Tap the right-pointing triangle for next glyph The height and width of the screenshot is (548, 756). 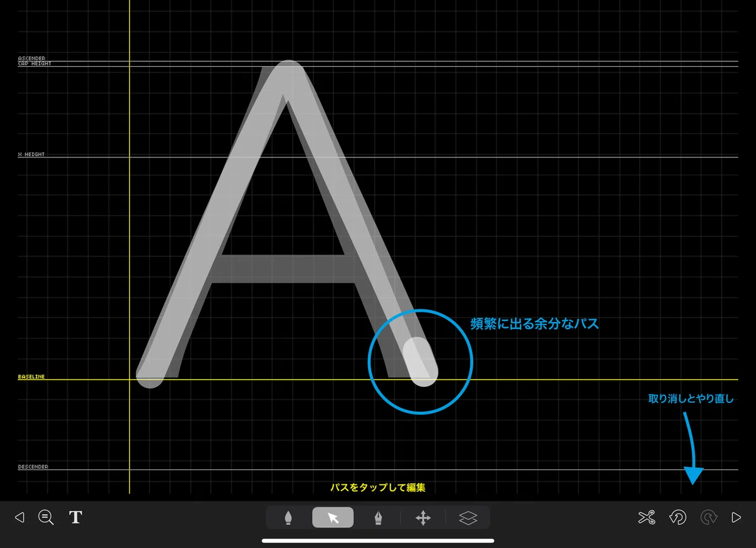click(736, 518)
